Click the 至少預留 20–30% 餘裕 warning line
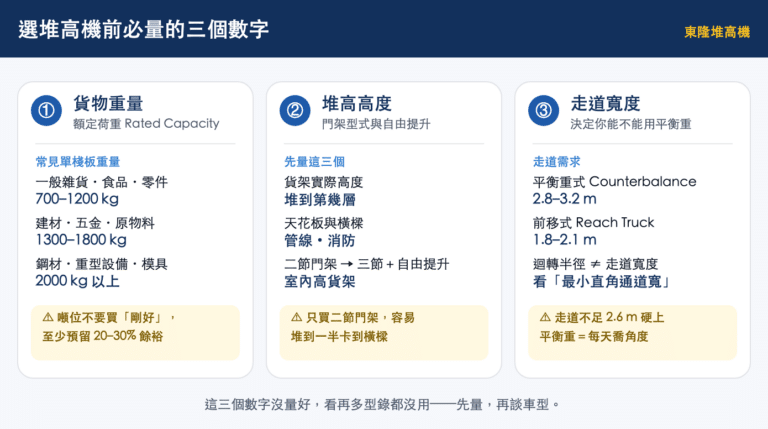 102,336
